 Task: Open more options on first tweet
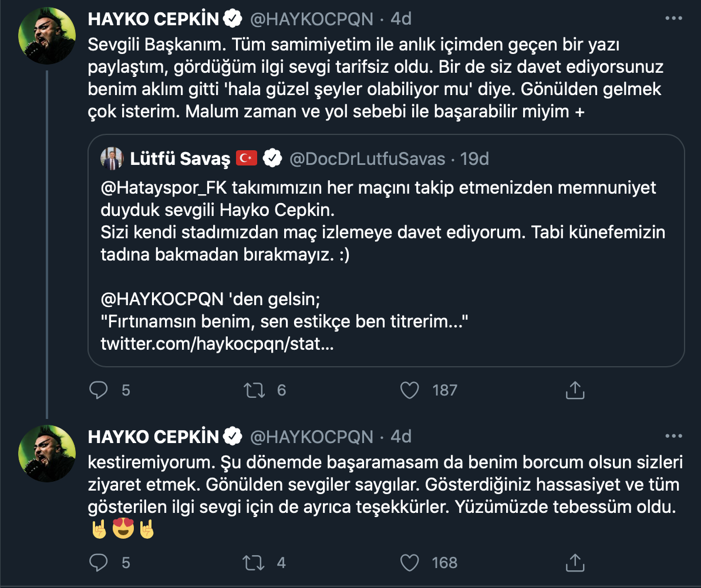pos(673,19)
